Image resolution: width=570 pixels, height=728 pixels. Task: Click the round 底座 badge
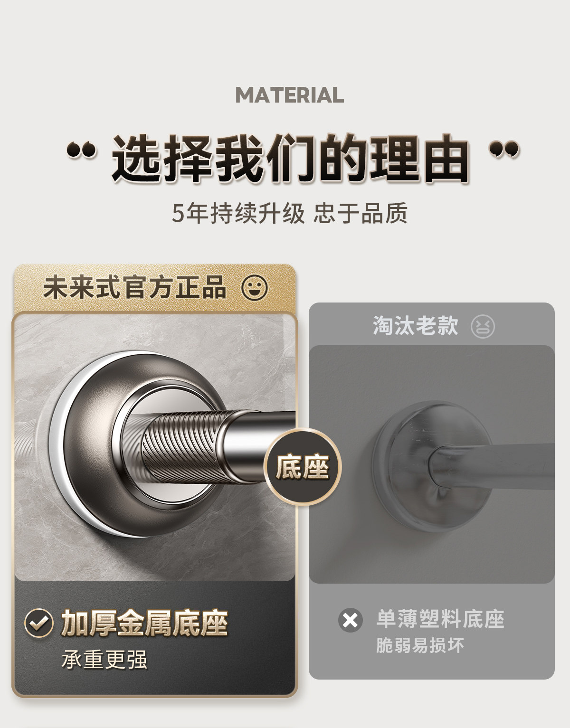[x=303, y=466]
